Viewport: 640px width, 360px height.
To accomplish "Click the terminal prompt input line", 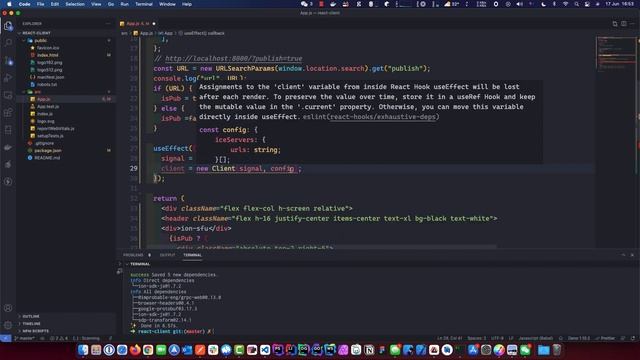I will (171, 331).
